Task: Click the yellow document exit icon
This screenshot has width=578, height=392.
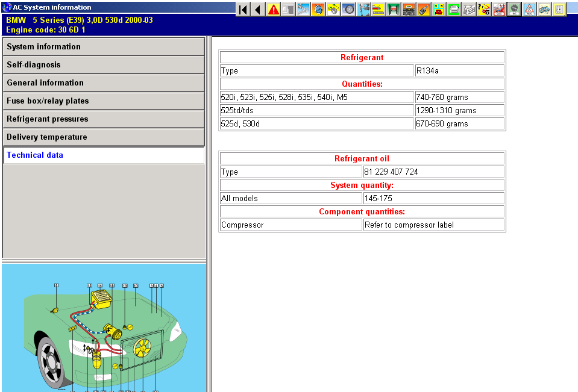Action: (x=560, y=10)
